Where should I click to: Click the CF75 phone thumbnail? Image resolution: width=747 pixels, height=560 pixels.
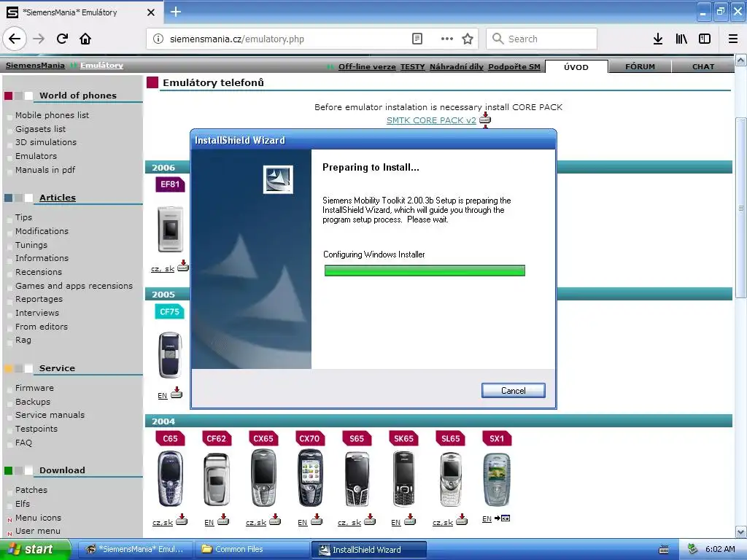[170, 355]
